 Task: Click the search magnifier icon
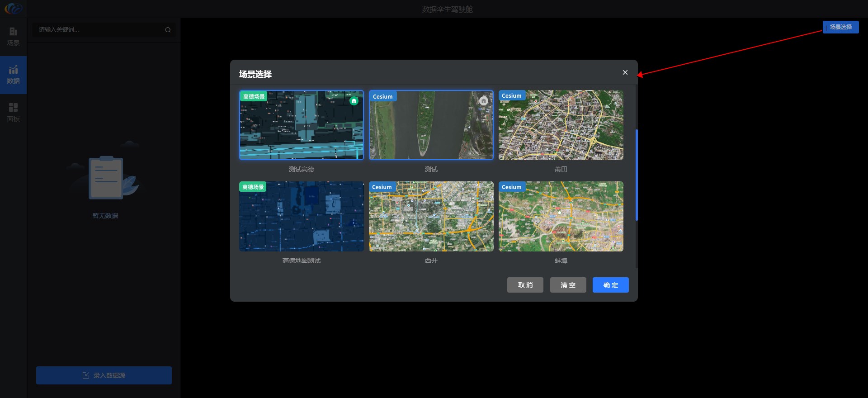(168, 30)
